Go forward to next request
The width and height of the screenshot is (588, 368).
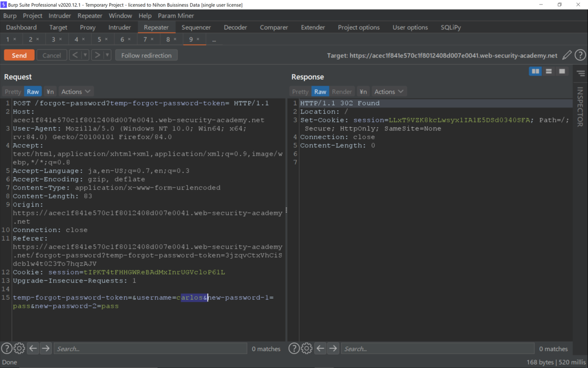click(97, 55)
